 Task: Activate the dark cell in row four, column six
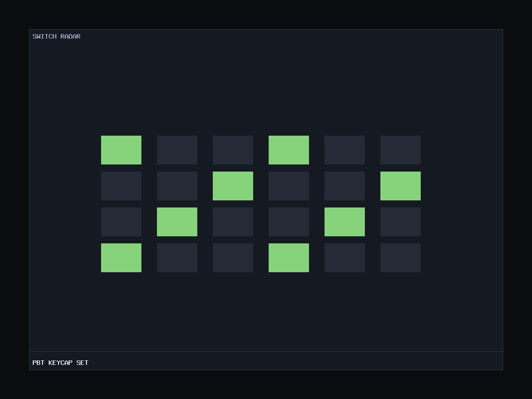(400, 258)
